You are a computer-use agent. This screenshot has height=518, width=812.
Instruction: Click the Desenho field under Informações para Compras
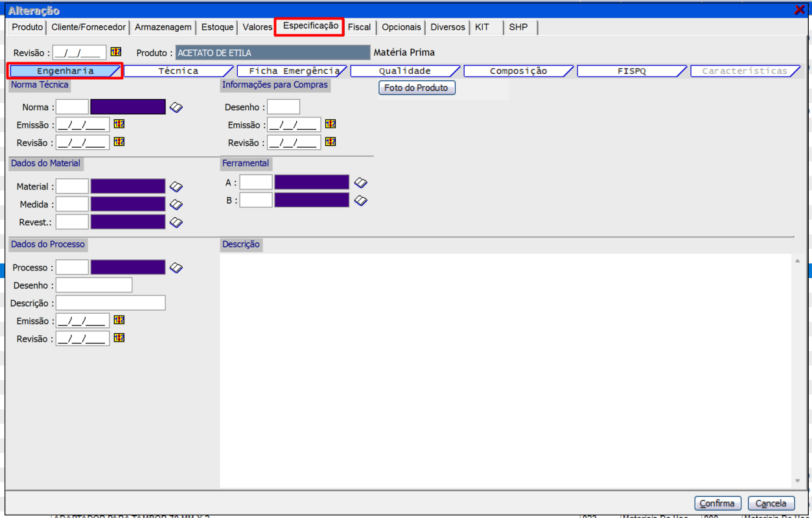click(283, 108)
